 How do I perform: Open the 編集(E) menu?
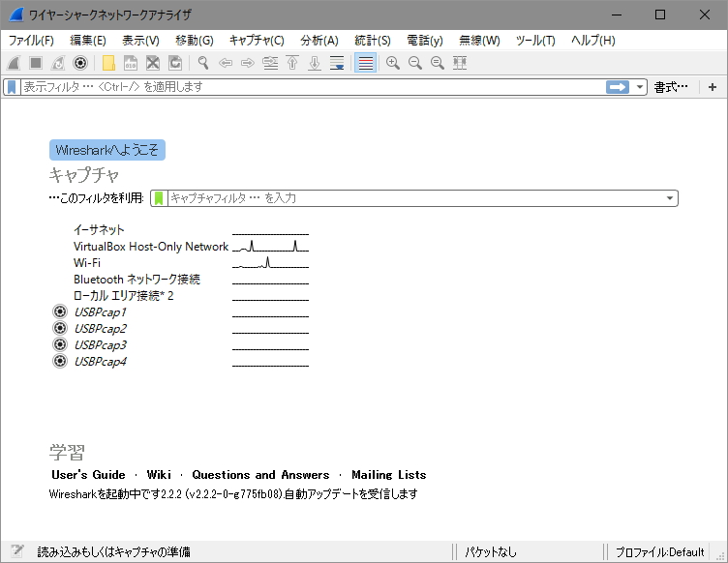[88, 41]
